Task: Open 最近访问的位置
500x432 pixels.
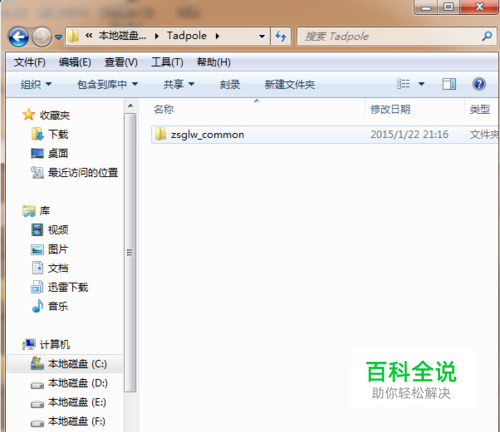Action: pos(83,173)
